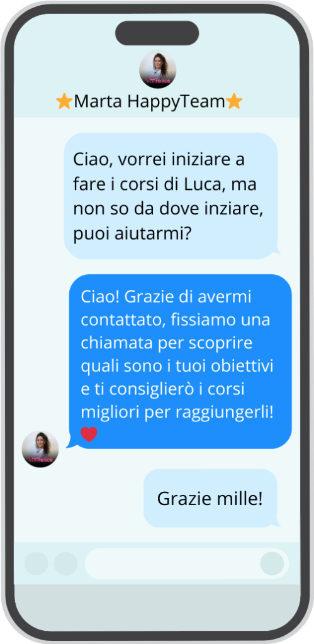Click the 'Vivifelice' logo on header avatar
The width and height of the screenshot is (314, 644).
[x=157, y=81]
